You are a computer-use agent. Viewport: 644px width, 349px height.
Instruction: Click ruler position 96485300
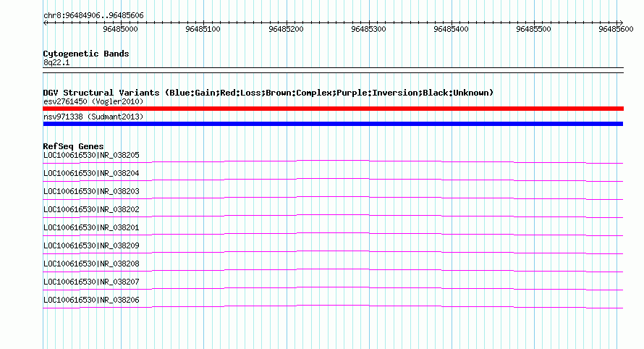point(368,29)
